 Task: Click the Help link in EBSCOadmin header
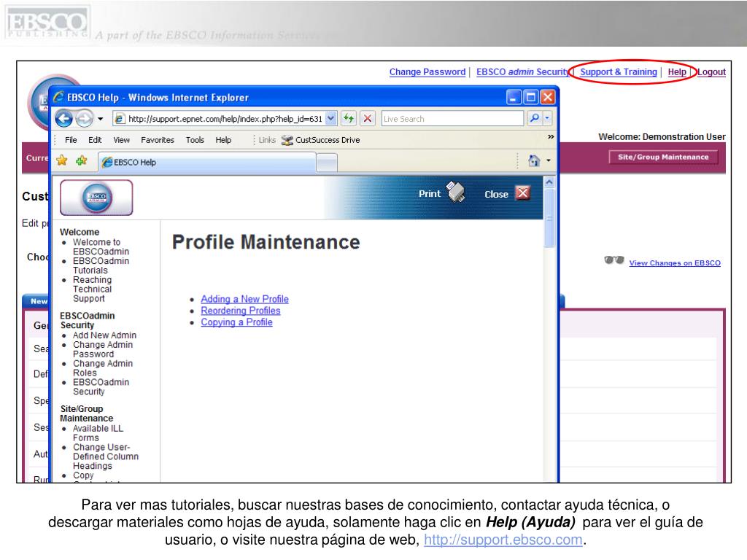pos(677,72)
